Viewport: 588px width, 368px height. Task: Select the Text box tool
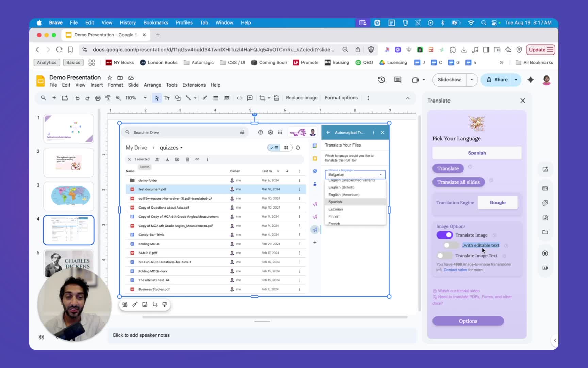[167, 98]
